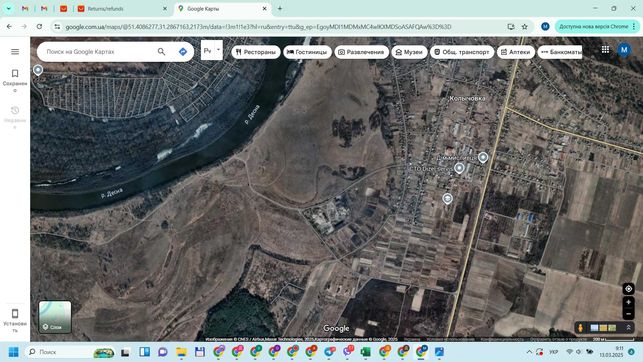Image resolution: width=643 pixels, height=362 pixels.
Task: Expand the imagery options chevron bottom right
Action: coord(628,328)
